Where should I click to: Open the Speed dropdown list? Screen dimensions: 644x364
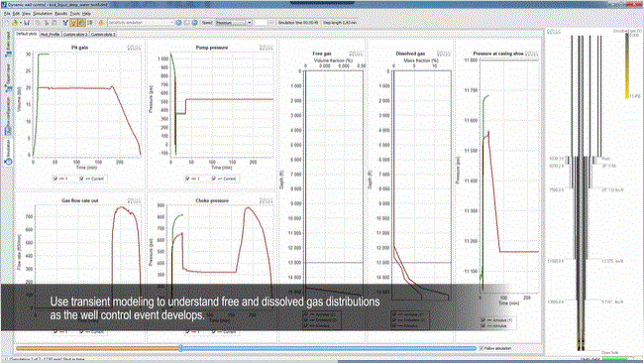tap(249, 23)
